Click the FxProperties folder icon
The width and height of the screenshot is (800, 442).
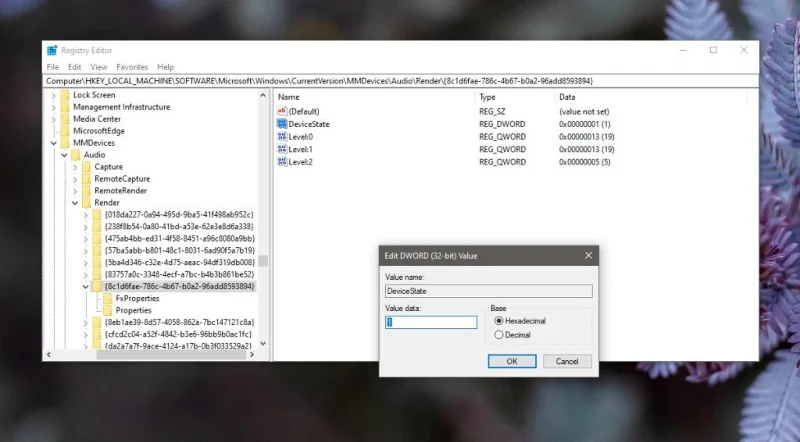click(x=108, y=298)
